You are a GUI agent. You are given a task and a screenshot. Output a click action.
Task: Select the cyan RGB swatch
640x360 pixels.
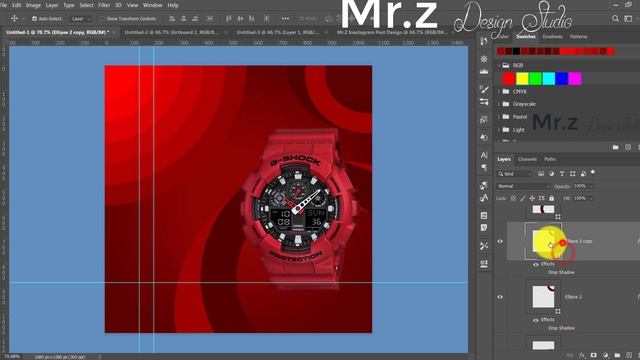click(549, 79)
